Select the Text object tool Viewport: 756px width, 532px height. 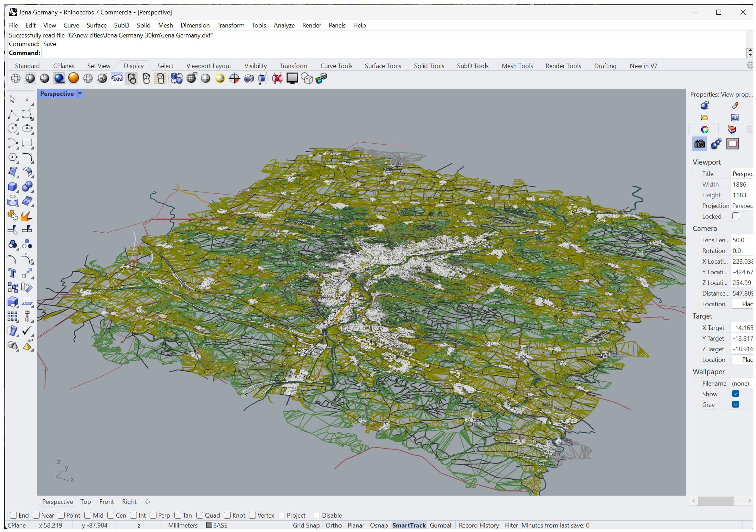12,273
